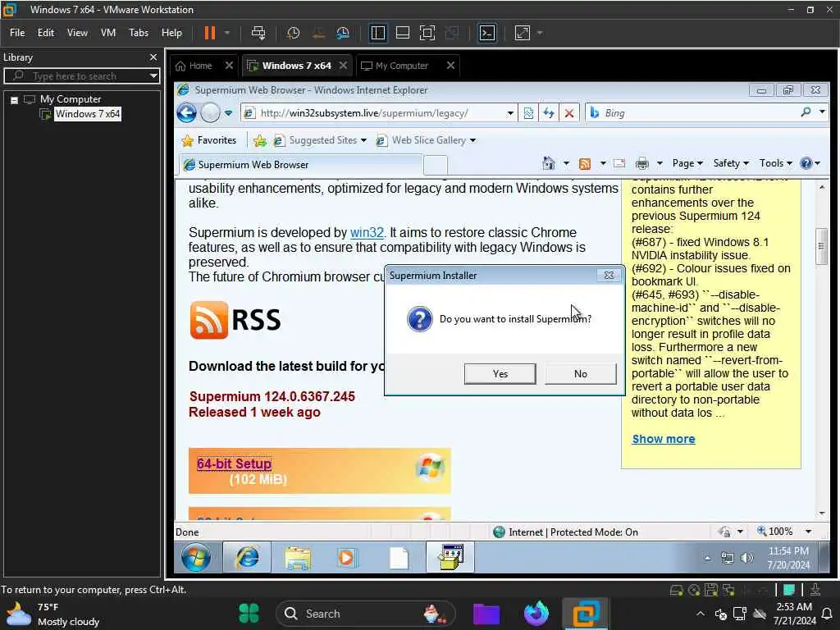Take a snapshot of this VM
This screenshot has height=630, width=840.
293,33
